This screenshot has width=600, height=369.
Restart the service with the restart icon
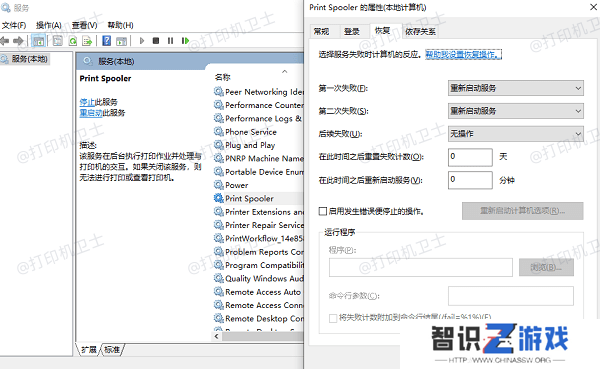tap(185, 41)
